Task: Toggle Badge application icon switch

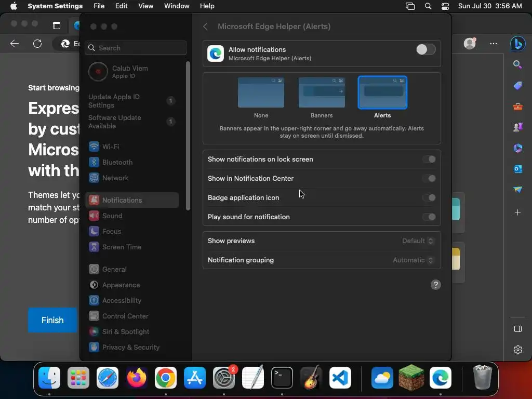Action: 429,198
